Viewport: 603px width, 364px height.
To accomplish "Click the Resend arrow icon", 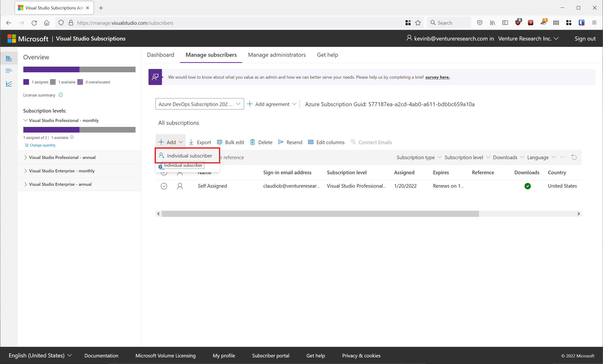I will [281, 142].
